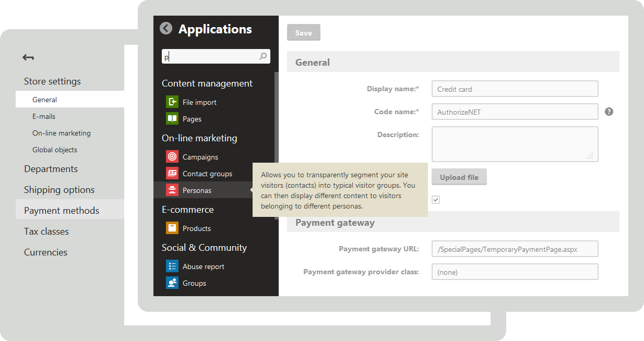Toggle the checkbox below Upload file
The height and width of the screenshot is (341, 644).
[x=435, y=200]
